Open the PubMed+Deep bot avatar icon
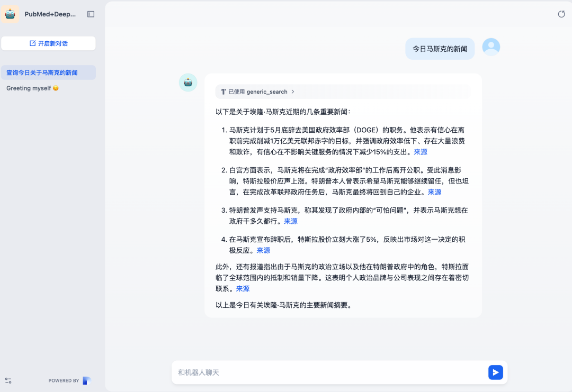Viewport: 572px width, 392px height. tap(10, 14)
